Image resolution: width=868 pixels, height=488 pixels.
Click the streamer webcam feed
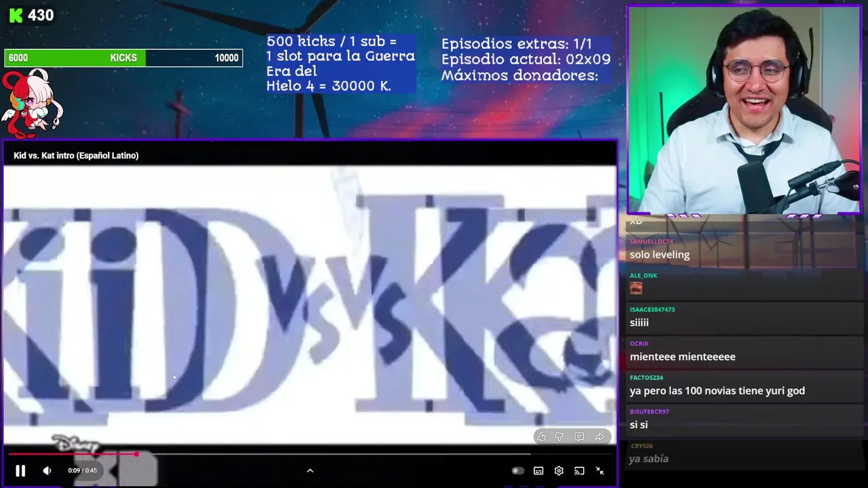tap(744, 110)
